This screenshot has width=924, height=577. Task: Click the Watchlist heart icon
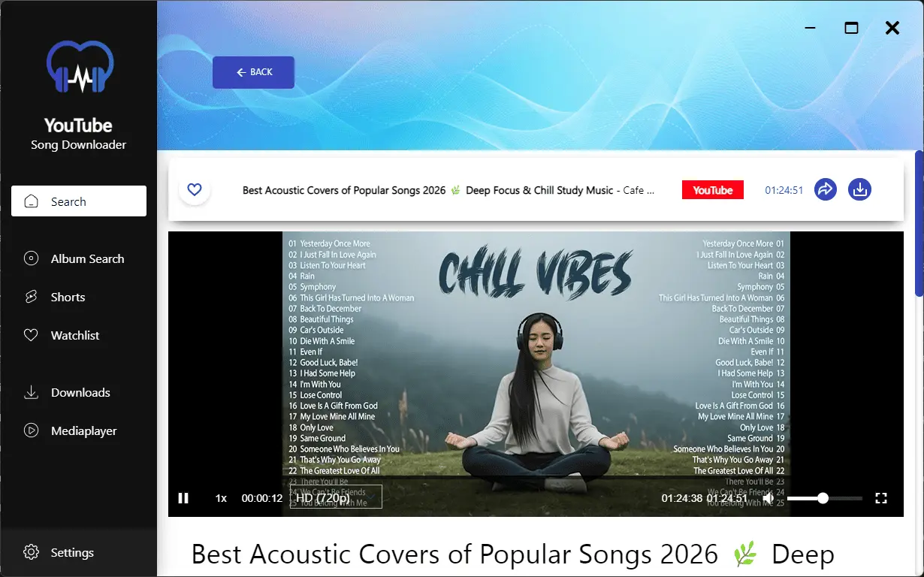(31, 335)
